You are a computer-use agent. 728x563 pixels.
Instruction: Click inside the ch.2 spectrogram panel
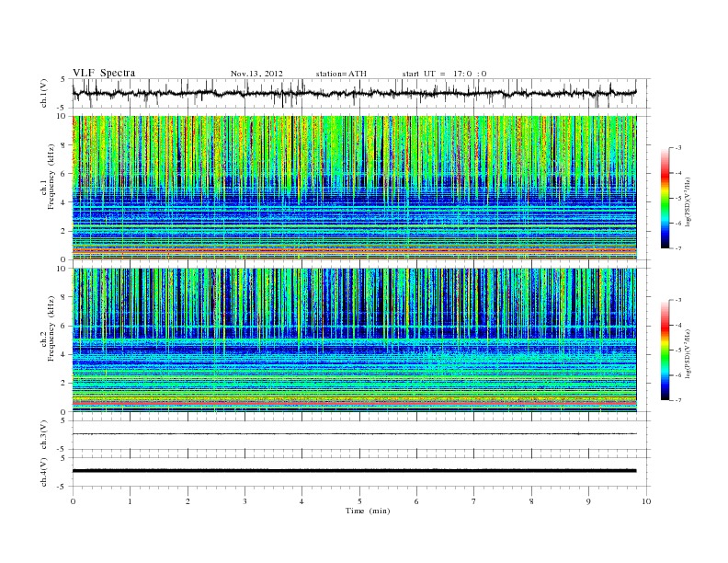pos(354,339)
